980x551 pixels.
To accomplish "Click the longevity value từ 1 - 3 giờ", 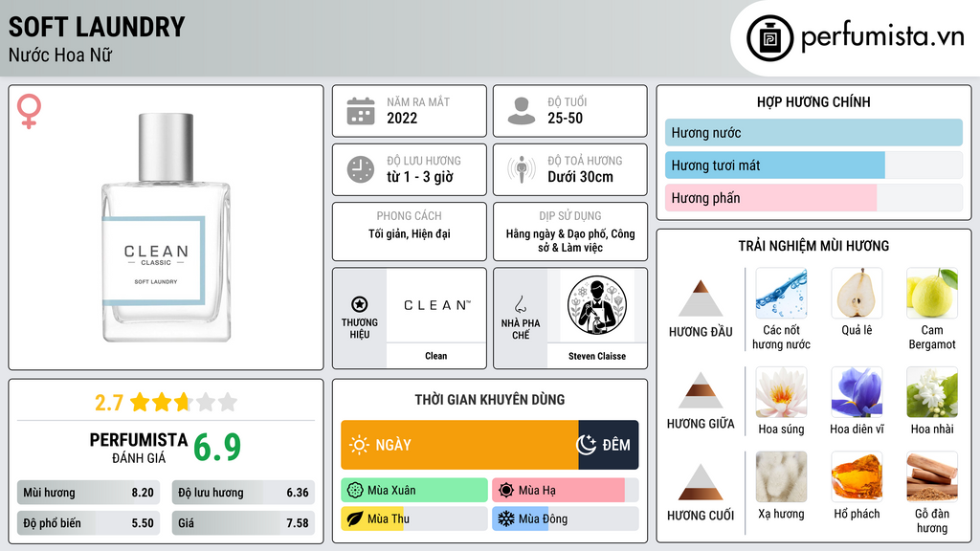I will coord(420,177).
